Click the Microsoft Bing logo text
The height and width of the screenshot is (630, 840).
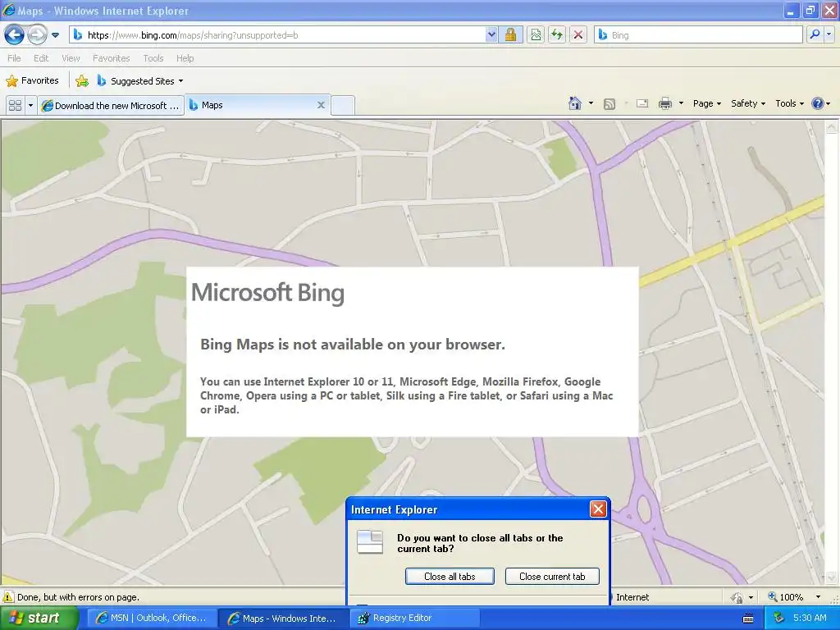[268, 293]
